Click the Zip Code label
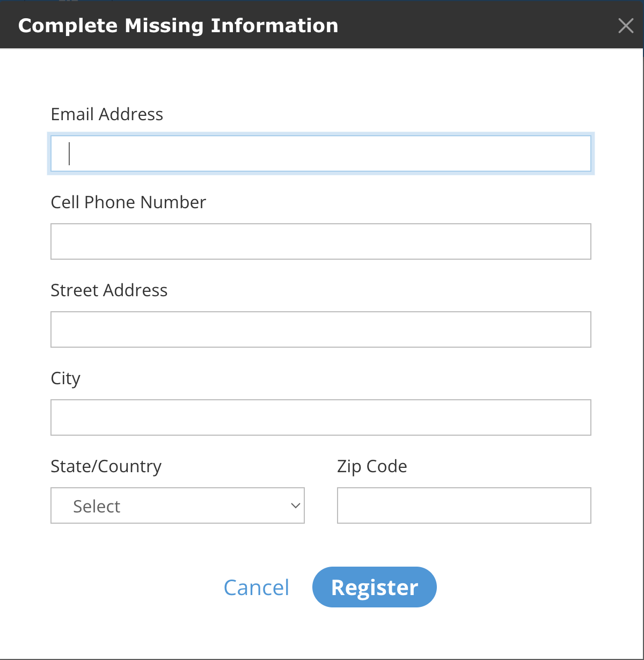Viewport: 644px width, 660px height. pyautogui.click(x=372, y=466)
